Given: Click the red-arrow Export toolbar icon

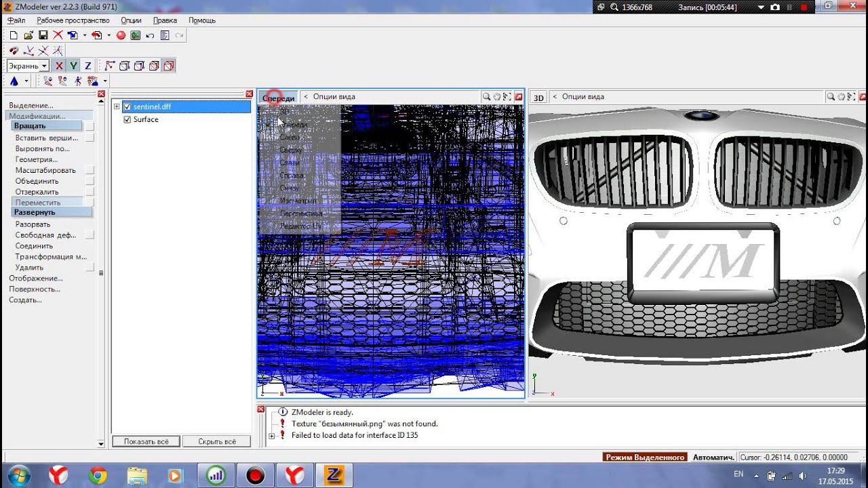Looking at the screenshot, I should pyautogui.click(x=96, y=35).
